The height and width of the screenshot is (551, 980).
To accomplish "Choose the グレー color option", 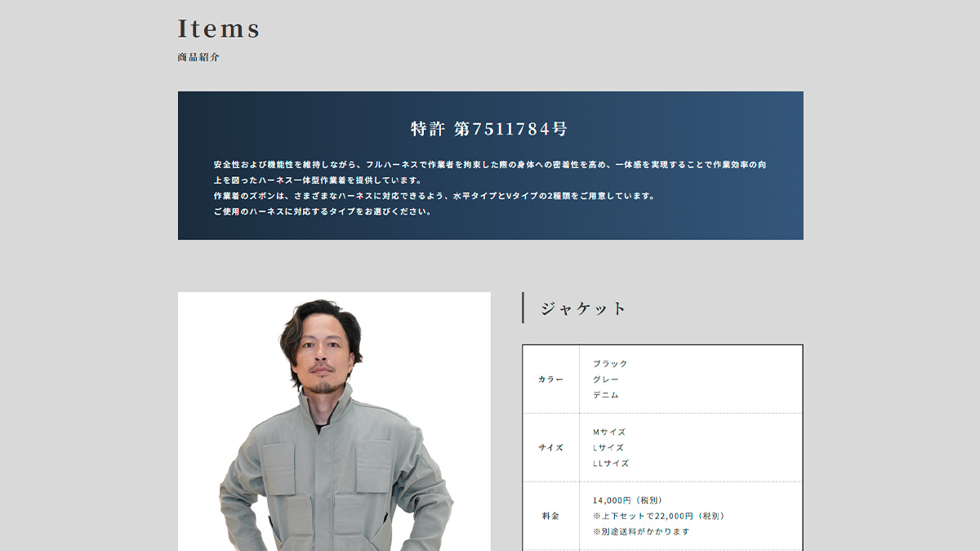I will 606,380.
